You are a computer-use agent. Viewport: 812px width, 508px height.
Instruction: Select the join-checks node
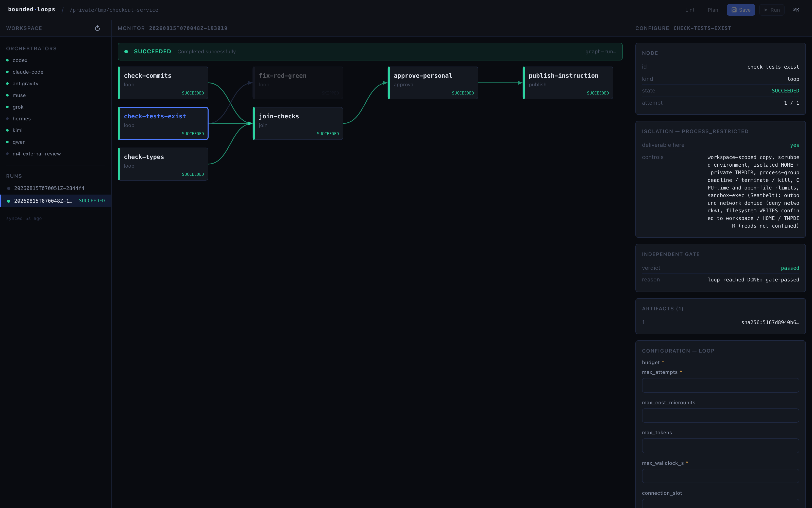coord(298,124)
